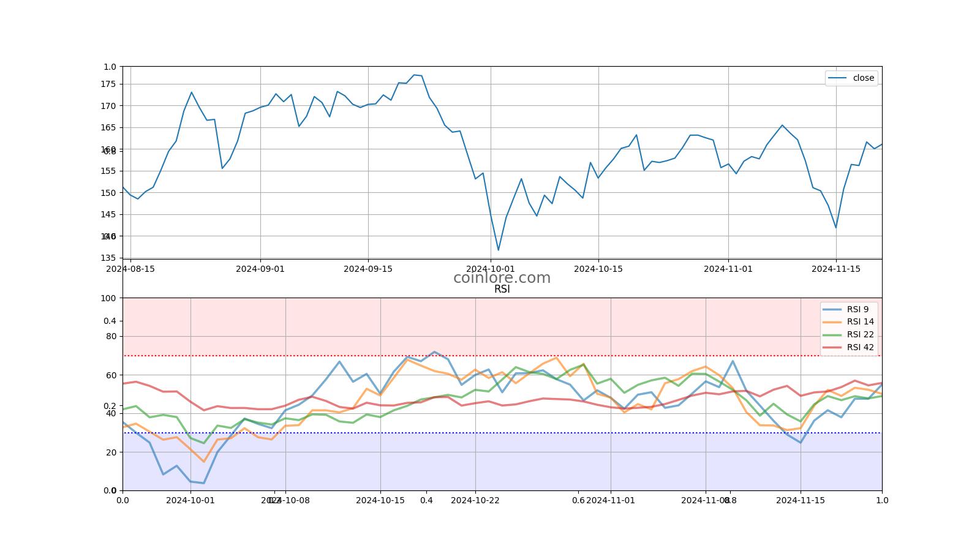Select the 'RSI 22' legend entry
Image resolution: width=980 pixels, height=551 pixels.
[848, 334]
